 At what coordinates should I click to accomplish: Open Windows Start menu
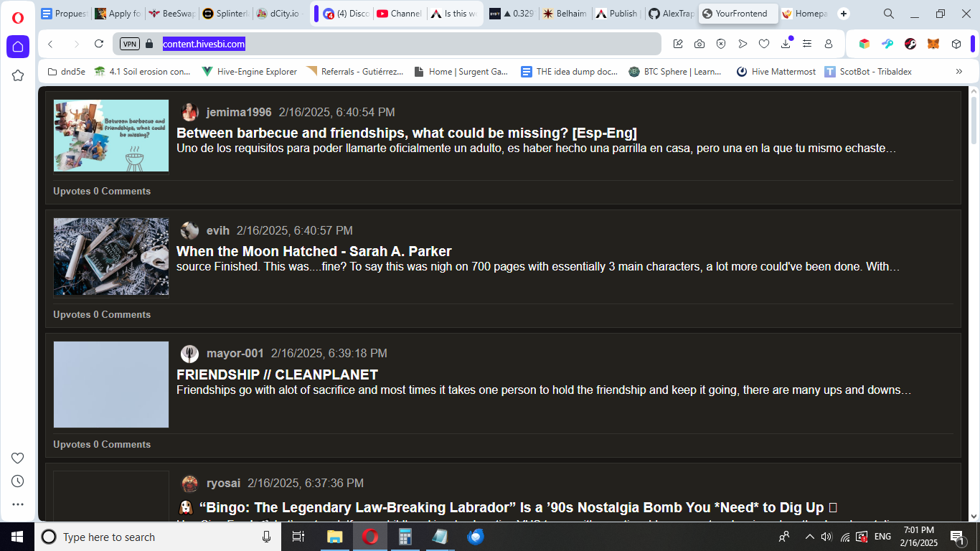(x=17, y=537)
